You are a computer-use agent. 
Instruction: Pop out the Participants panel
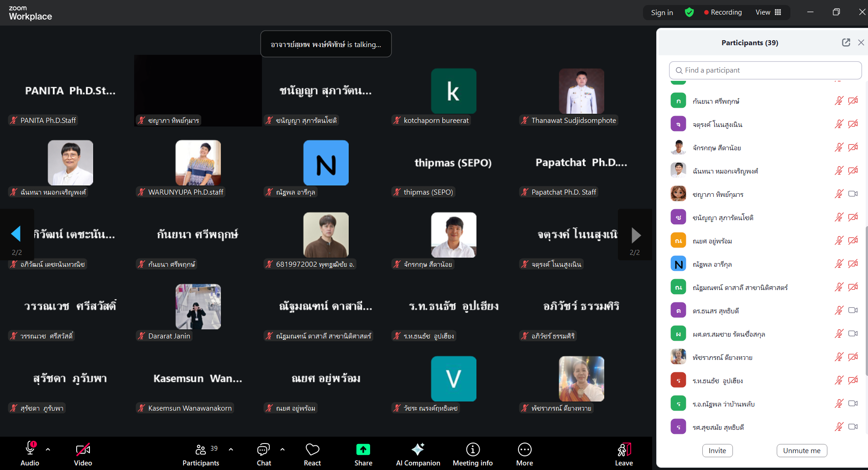(846, 42)
